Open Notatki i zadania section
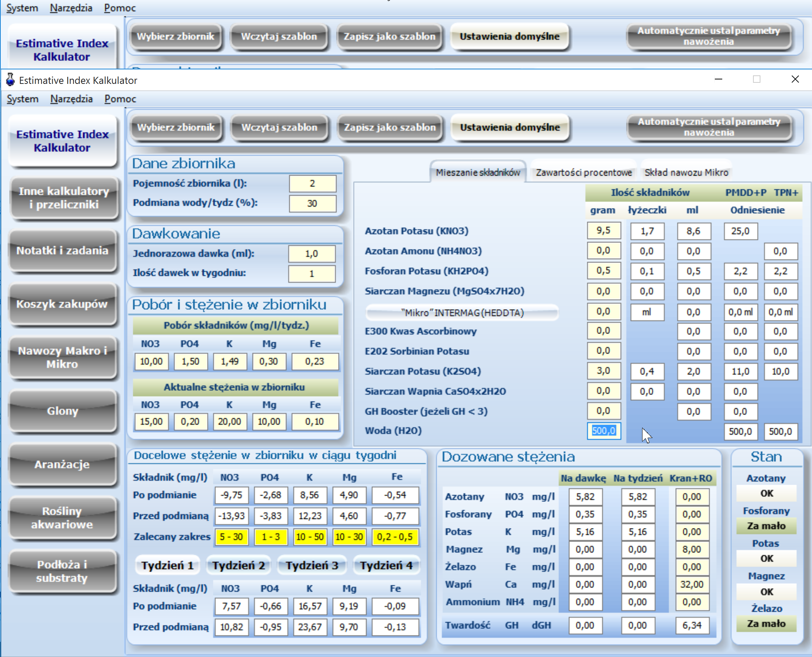The width and height of the screenshot is (812, 657). pos(62,251)
